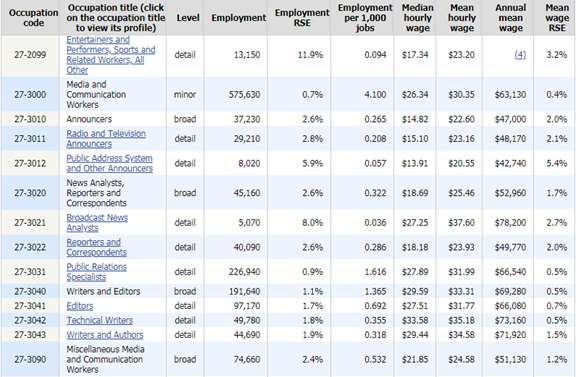Click annual mean wage $63,130
The height and width of the screenshot is (377, 576).
tap(510, 94)
